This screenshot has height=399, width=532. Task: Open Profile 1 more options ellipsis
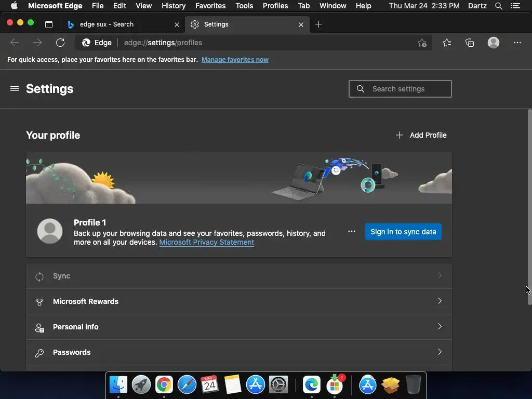(x=352, y=231)
